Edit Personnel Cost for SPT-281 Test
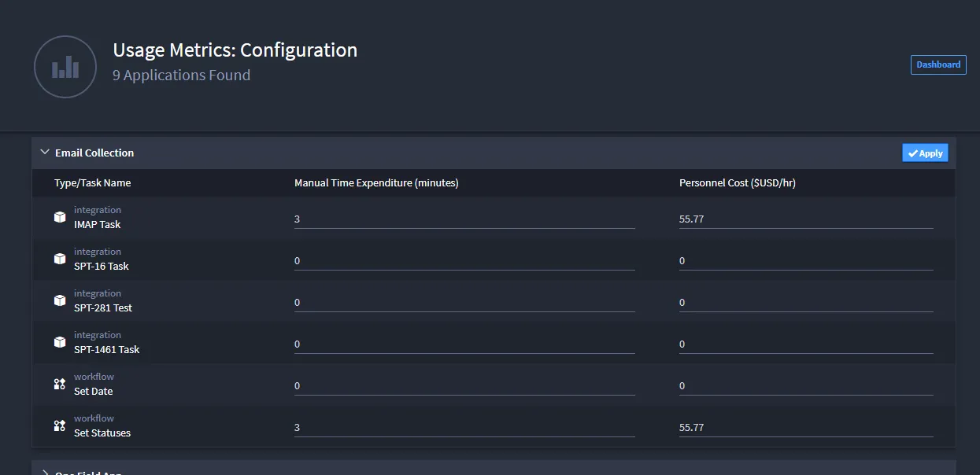This screenshot has width=980, height=475. tap(806, 302)
